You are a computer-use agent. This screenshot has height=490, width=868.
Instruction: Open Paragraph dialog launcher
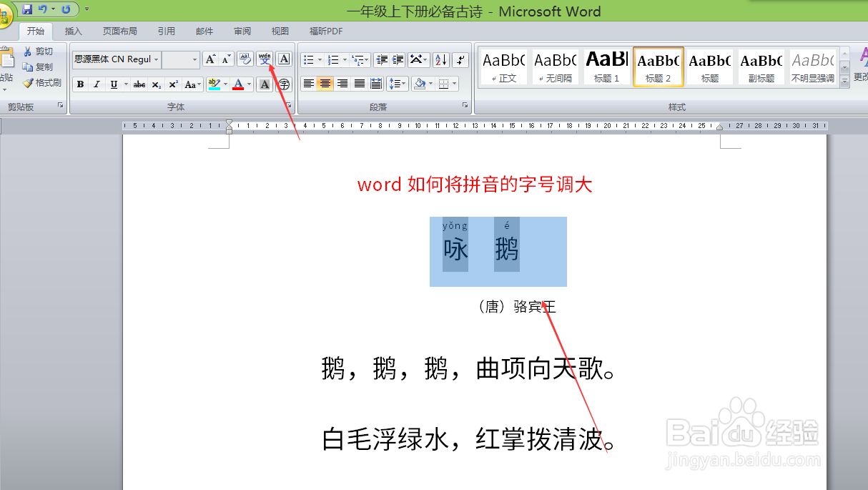[465, 106]
